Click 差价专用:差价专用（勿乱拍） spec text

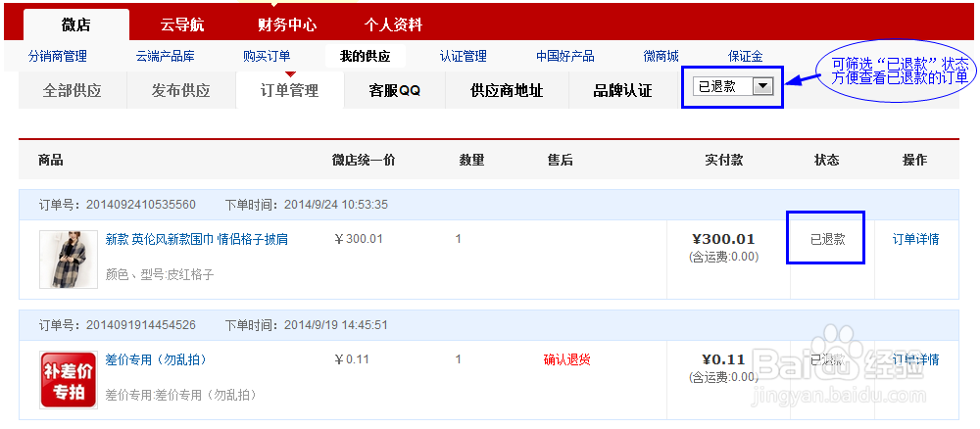[180, 396]
